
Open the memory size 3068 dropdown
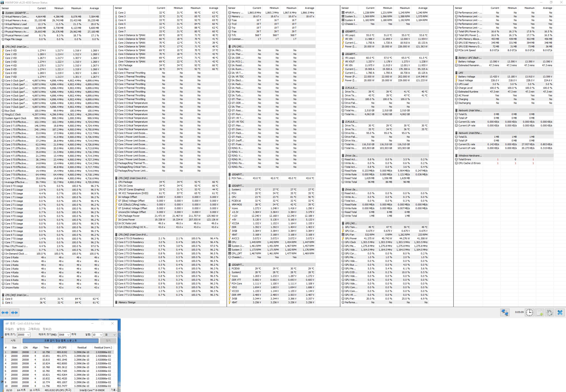pos(68,335)
